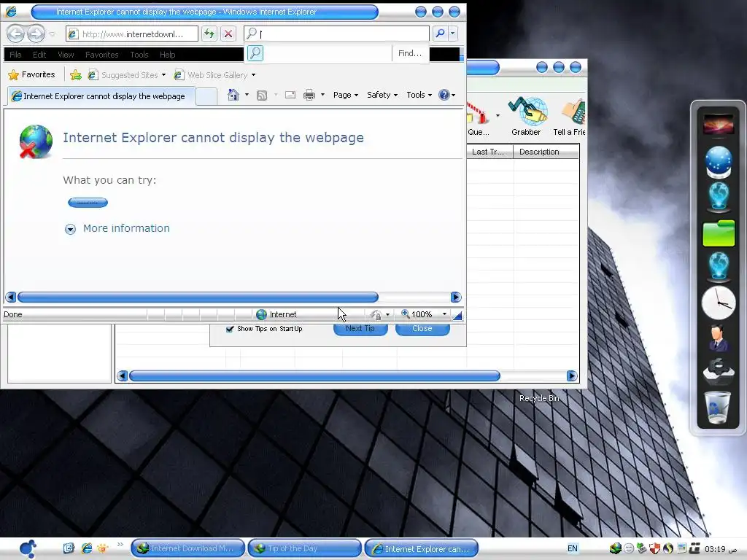Open the zoom level 100% dropdown arrow
The image size is (747, 560).
pyautogui.click(x=444, y=314)
